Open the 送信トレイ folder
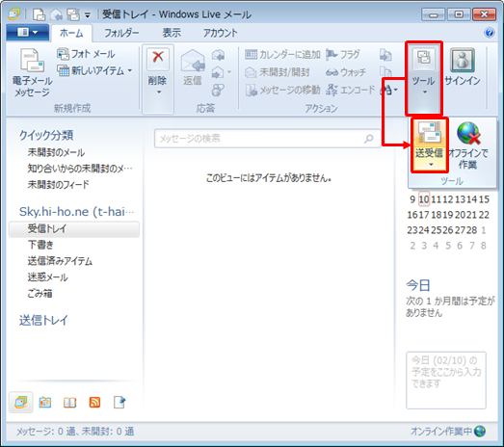 43,321
